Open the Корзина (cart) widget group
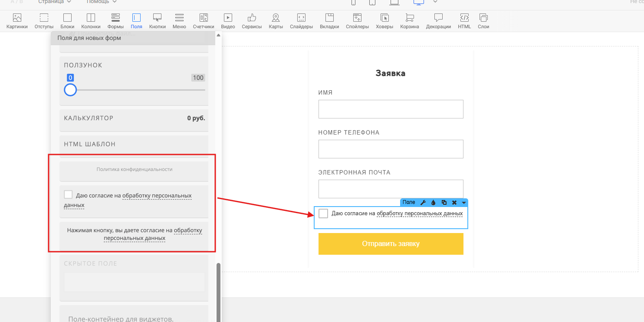This screenshot has width=644, height=322. coord(409,21)
